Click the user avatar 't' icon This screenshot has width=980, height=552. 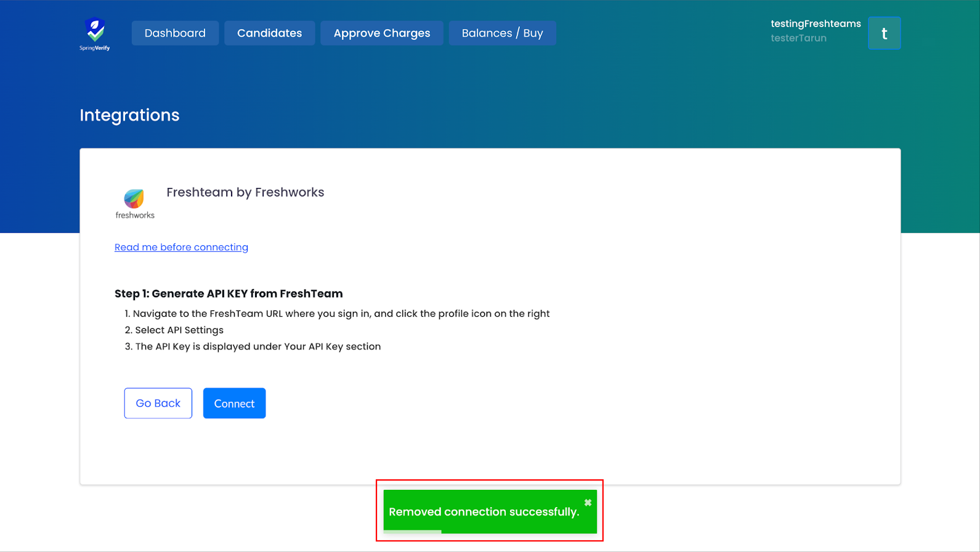(x=884, y=33)
